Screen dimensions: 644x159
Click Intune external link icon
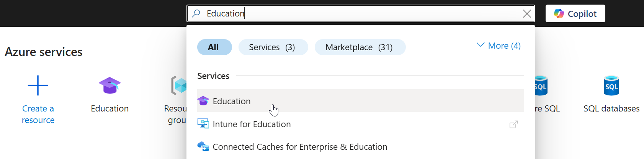(x=513, y=124)
